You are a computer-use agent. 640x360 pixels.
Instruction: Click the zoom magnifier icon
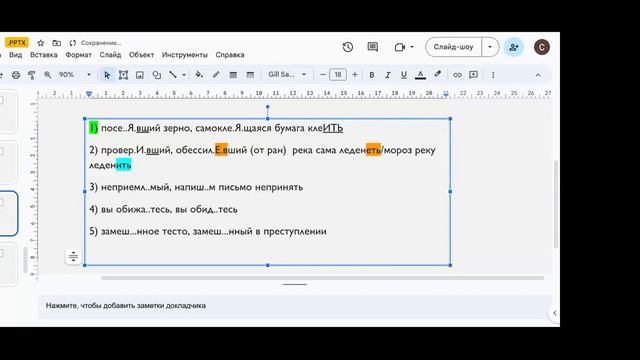47,75
